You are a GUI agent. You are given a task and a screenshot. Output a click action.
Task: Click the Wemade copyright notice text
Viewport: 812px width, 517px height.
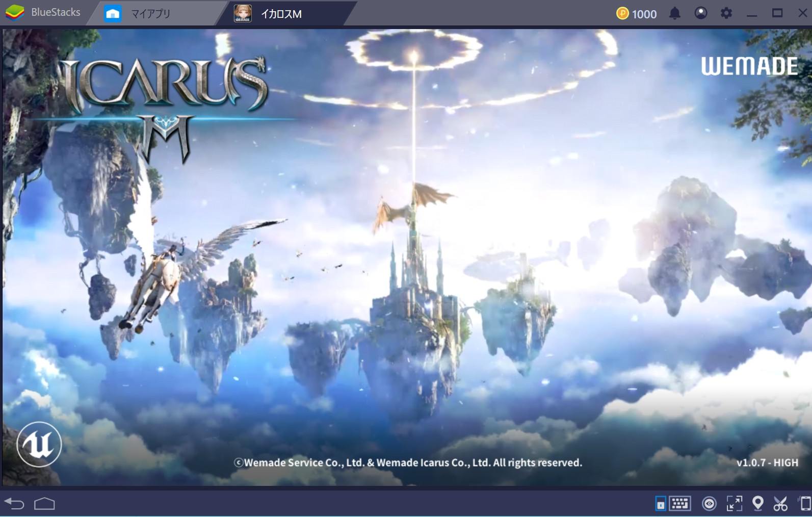pos(408,462)
